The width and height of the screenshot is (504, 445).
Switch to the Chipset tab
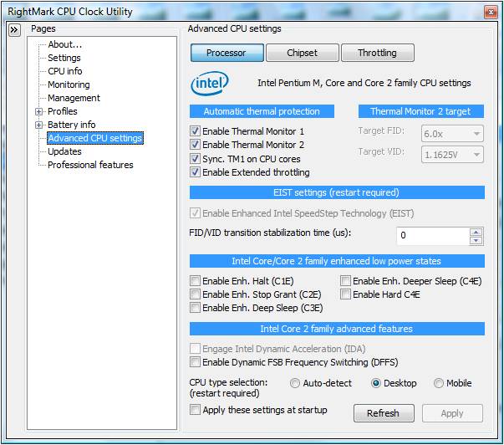pos(302,53)
